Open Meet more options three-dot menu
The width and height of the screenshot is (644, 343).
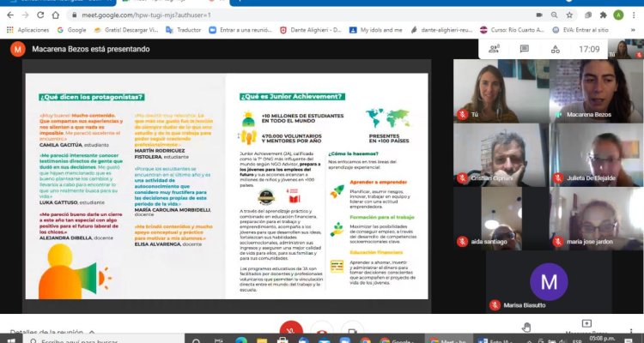tap(631, 331)
